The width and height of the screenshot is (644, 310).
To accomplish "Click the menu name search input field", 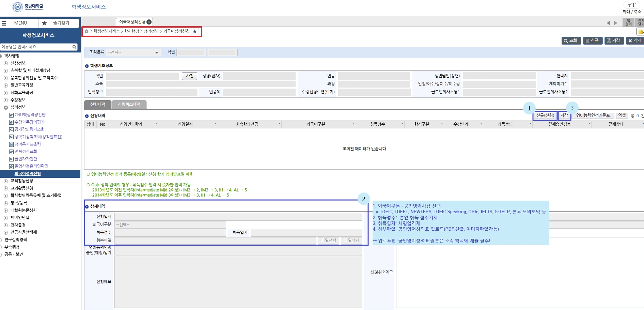I will click(36, 47).
